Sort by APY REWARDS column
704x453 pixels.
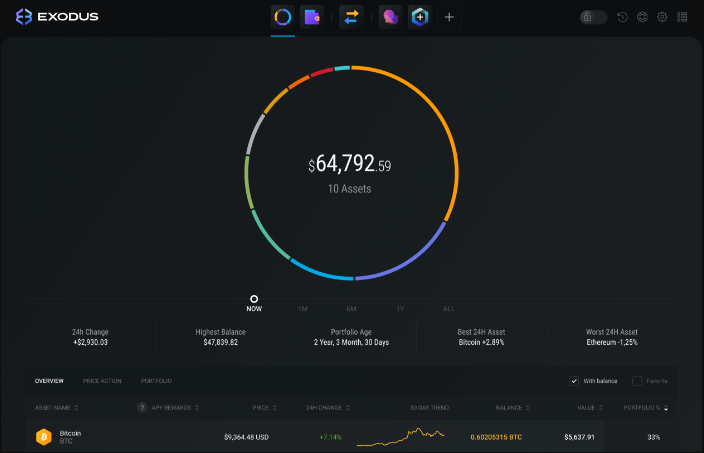coord(175,408)
